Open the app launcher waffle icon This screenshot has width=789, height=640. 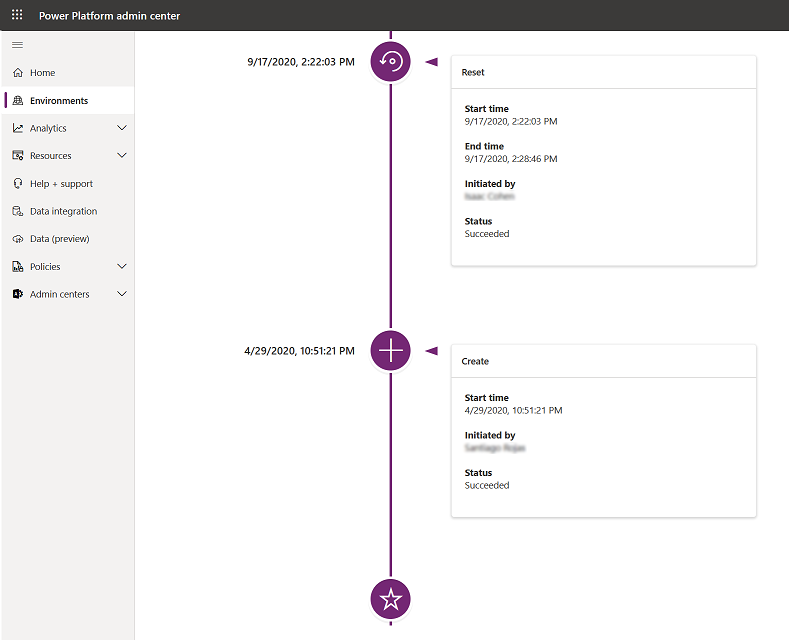(x=17, y=15)
